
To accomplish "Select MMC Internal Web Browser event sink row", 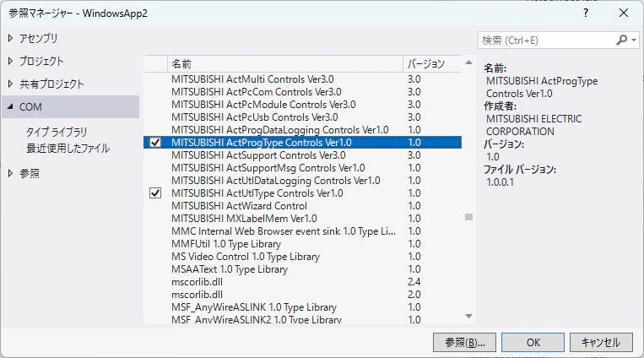I will [x=303, y=231].
